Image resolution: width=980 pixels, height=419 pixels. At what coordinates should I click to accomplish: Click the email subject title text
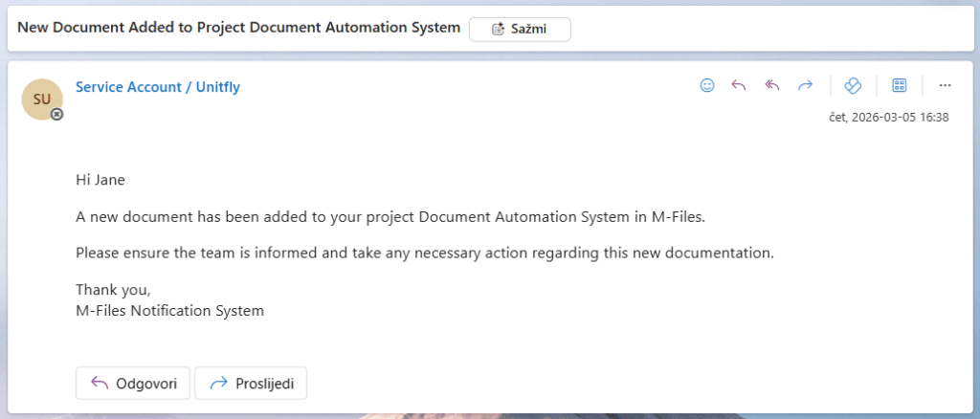click(239, 28)
